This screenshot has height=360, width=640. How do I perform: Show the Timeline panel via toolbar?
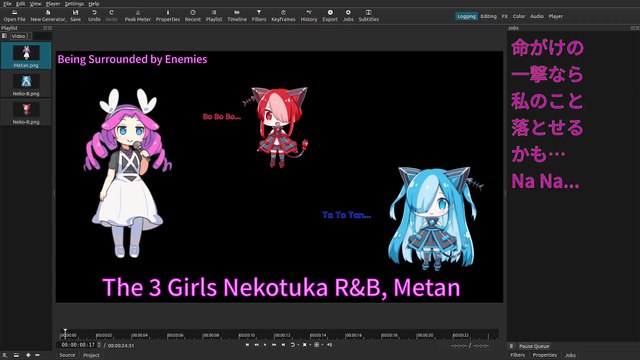(237, 16)
